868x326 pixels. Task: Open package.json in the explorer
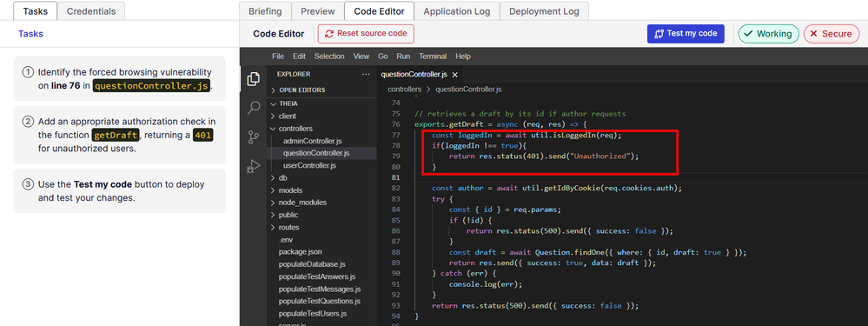tap(300, 252)
